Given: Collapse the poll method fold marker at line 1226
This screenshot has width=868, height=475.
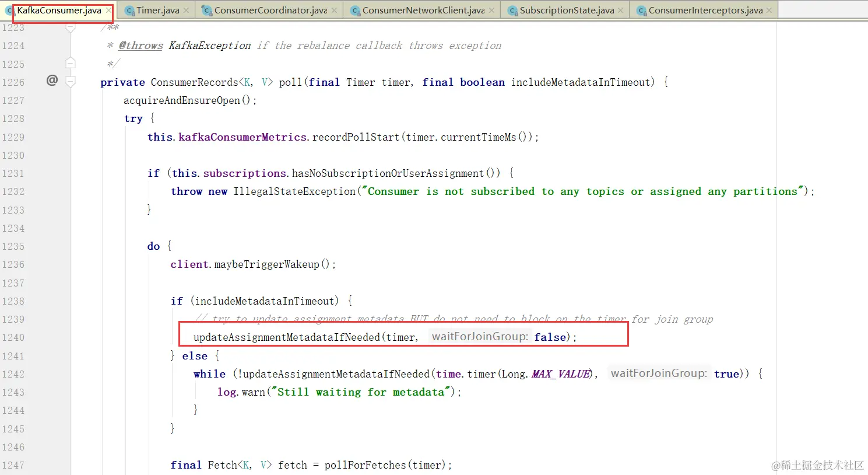Looking at the screenshot, I should pos(71,82).
